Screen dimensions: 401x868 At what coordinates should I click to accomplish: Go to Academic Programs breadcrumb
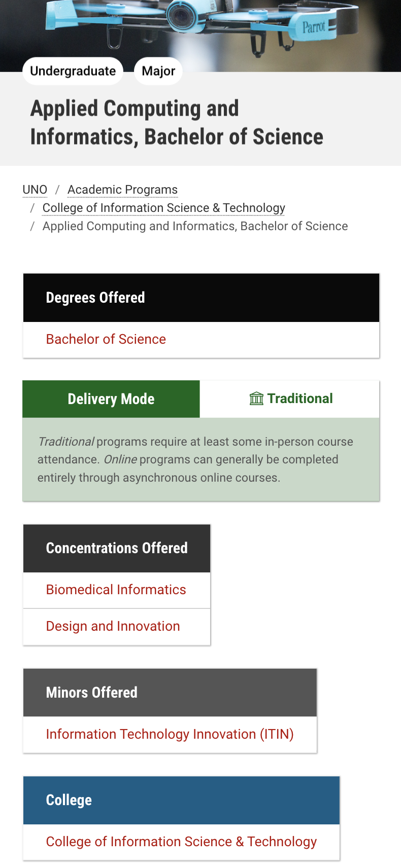click(x=122, y=190)
